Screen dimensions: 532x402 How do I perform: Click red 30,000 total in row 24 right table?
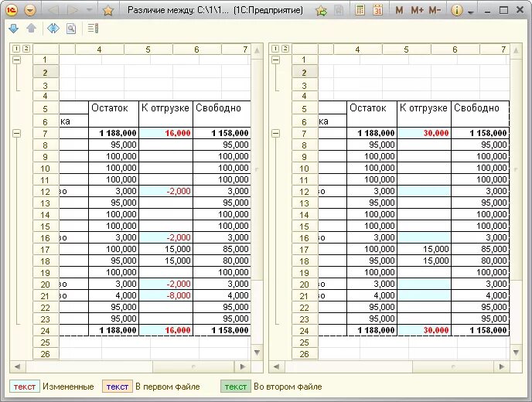click(x=424, y=330)
